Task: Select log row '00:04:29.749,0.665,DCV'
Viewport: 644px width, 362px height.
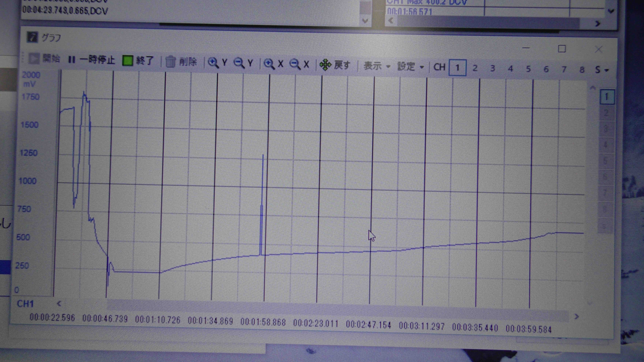Action: click(65, 11)
